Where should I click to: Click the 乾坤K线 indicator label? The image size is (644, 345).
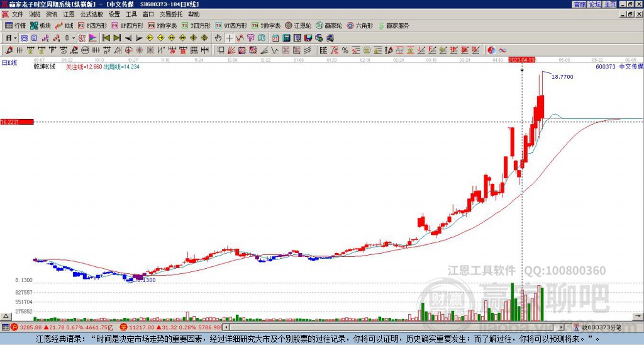point(45,67)
